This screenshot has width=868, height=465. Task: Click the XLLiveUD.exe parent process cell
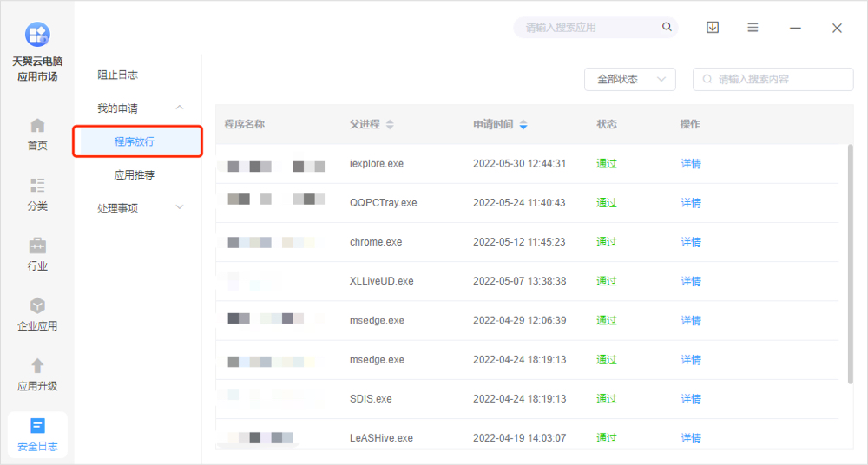(x=381, y=281)
